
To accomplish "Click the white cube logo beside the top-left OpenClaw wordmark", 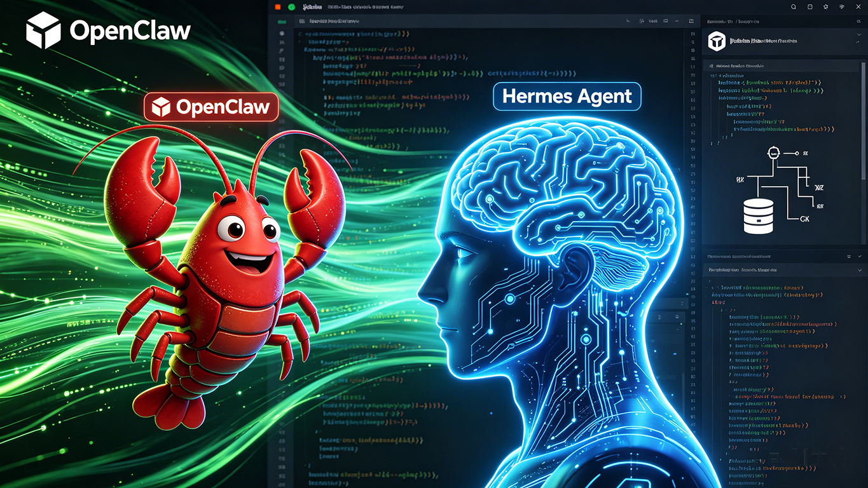I will point(43,29).
